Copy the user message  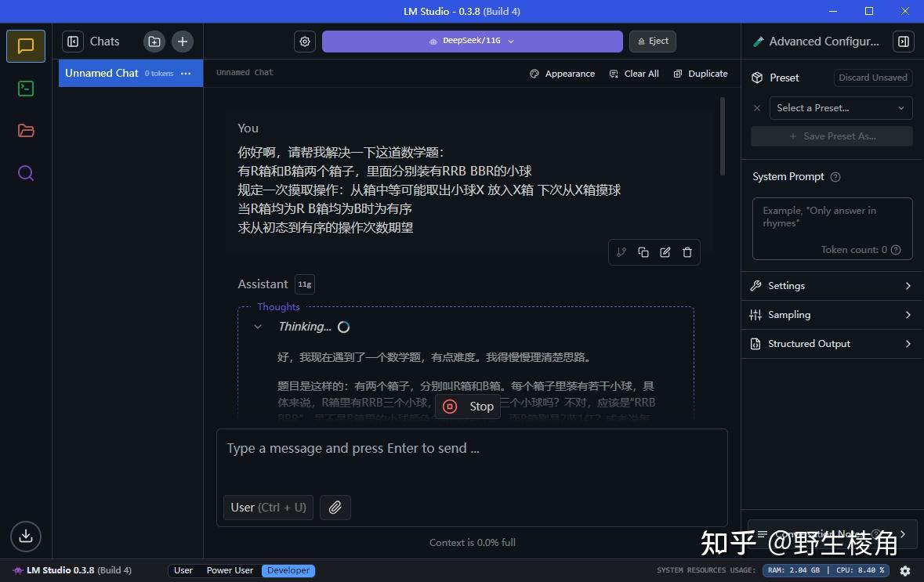coord(643,252)
